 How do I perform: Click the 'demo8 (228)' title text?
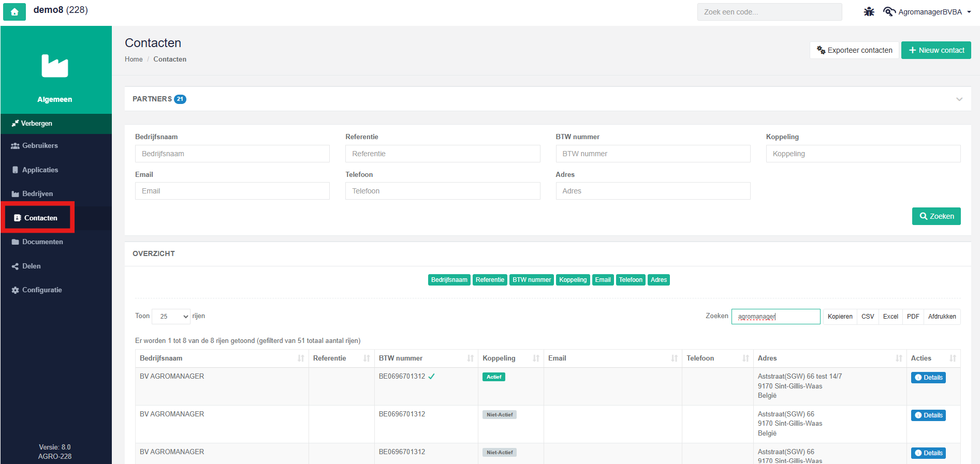point(61,10)
